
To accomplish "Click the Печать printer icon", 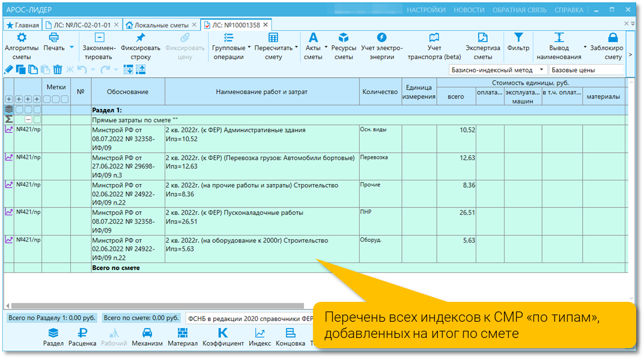I will tap(53, 38).
